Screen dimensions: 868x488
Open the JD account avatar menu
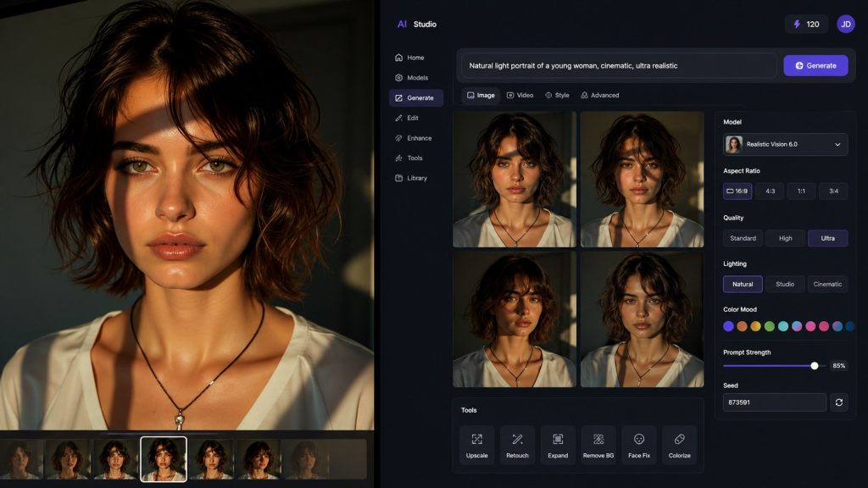point(846,25)
